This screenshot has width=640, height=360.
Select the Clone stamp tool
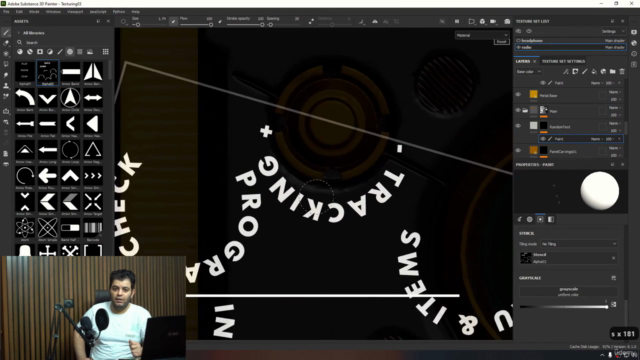[6, 86]
